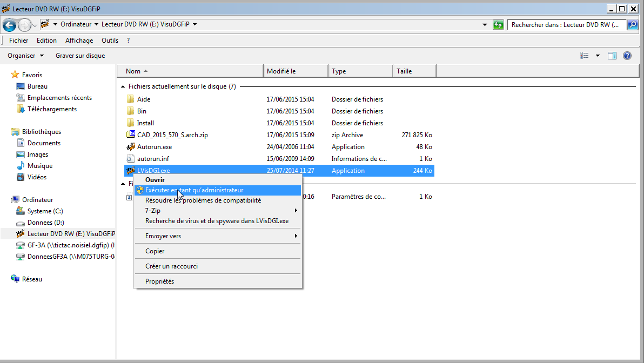Sort by the Modifié le column header
The width and height of the screenshot is (644, 363).
click(296, 71)
